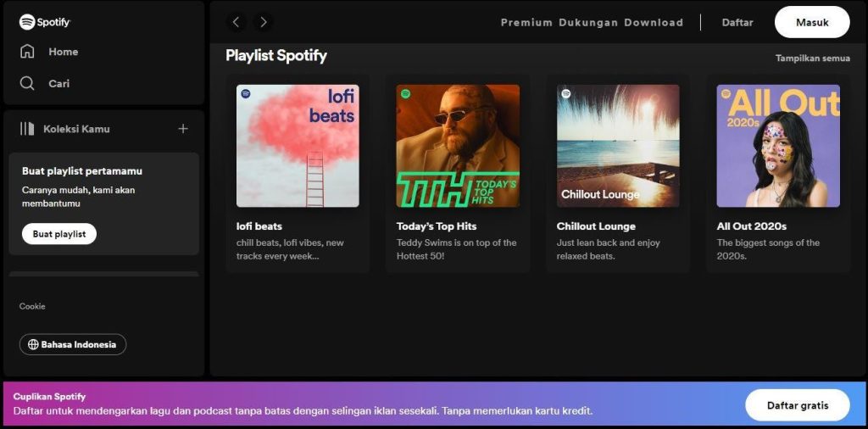Click the Spotify logo in sidebar

click(x=45, y=22)
